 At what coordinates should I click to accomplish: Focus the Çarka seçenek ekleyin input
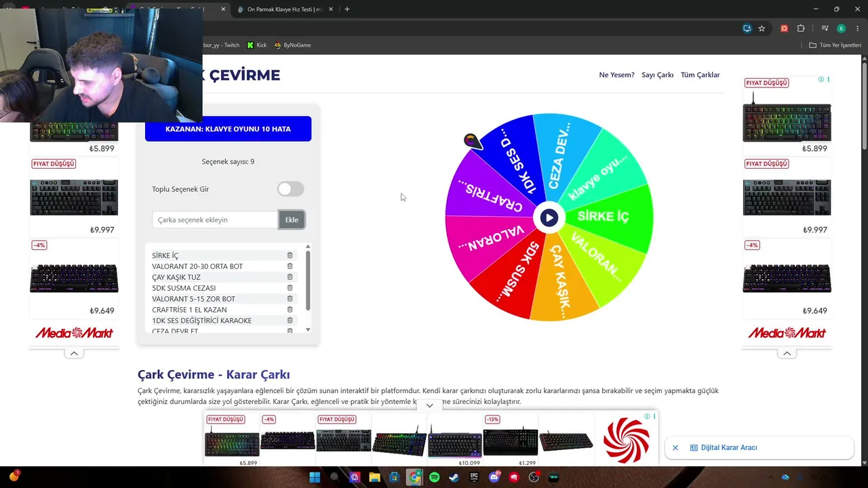point(215,220)
